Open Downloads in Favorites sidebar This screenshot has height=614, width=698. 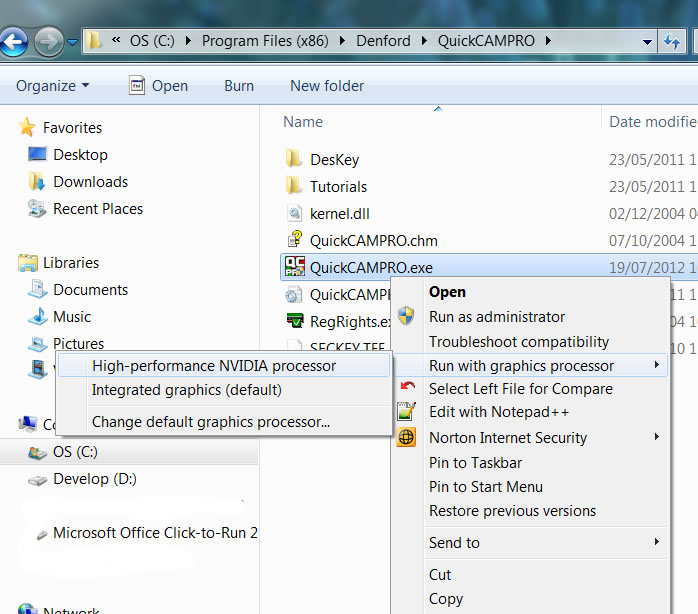click(x=90, y=182)
